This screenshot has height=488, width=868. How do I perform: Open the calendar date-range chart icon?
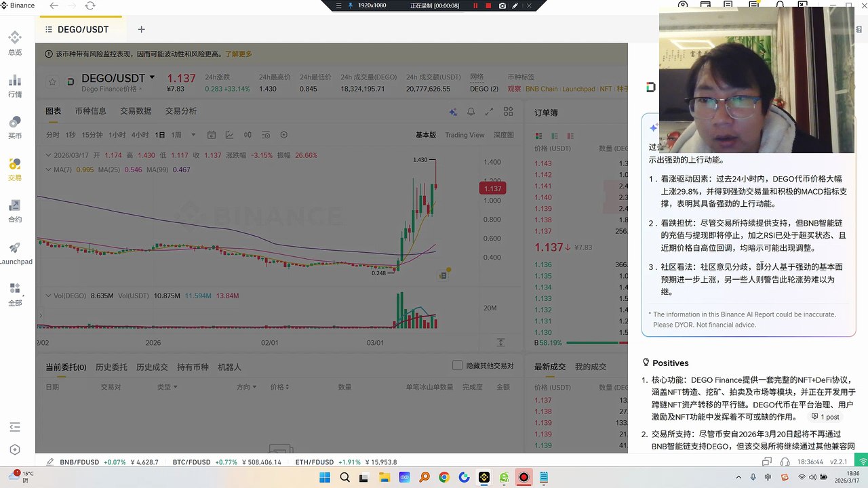click(x=212, y=135)
